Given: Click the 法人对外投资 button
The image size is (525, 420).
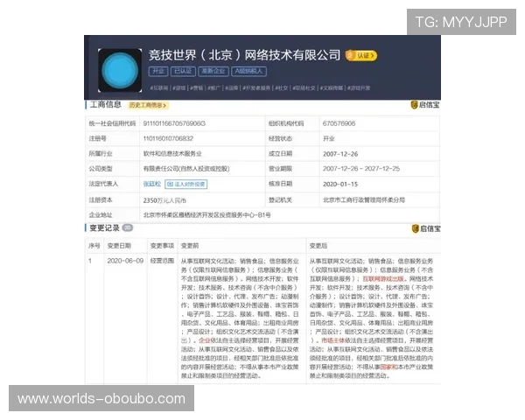Looking at the screenshot, I should (186, 185).
